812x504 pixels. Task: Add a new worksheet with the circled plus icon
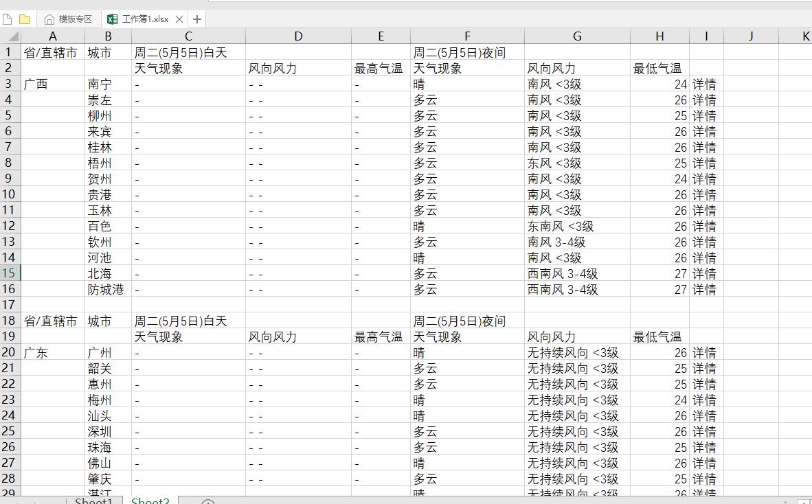click(207, 502)
